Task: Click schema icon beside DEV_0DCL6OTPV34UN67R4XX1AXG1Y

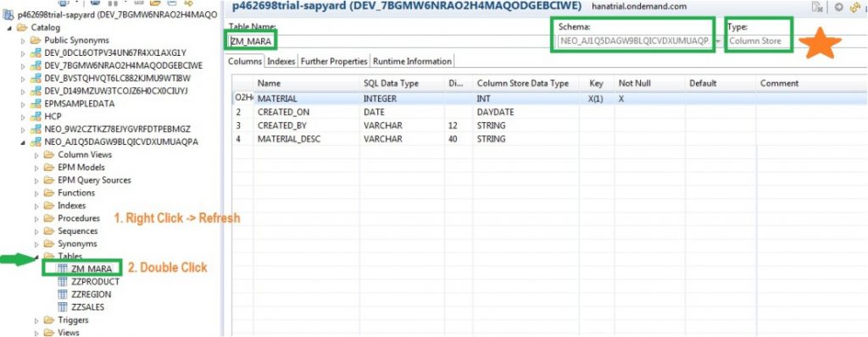Action: click(36, 52)
